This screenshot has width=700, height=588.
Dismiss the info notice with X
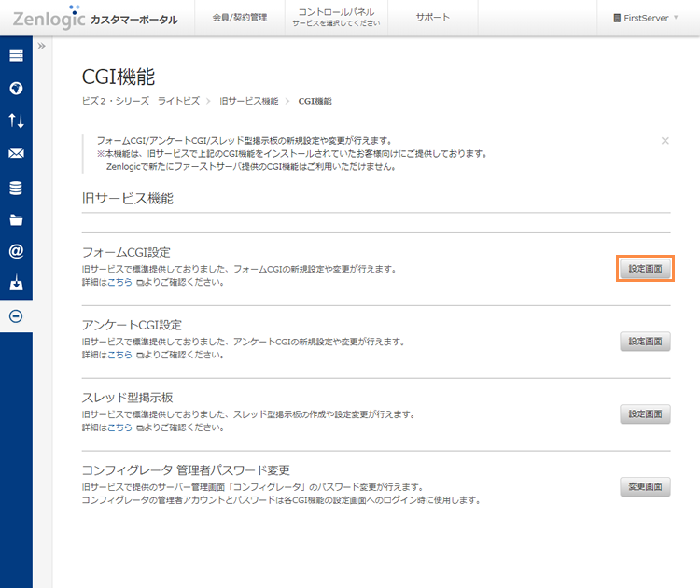pyautogui.click(x=665, y=141)
